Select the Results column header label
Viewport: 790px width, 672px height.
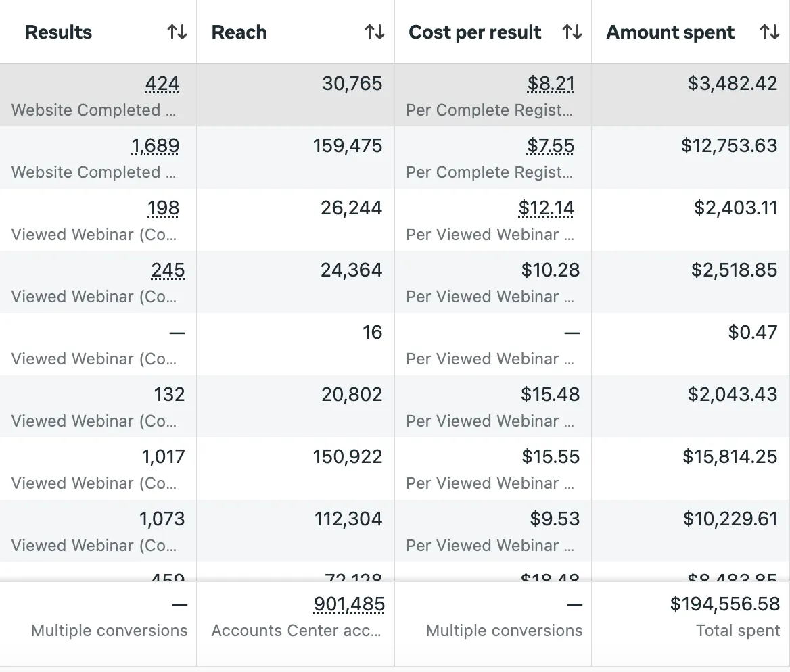[58, 32]
